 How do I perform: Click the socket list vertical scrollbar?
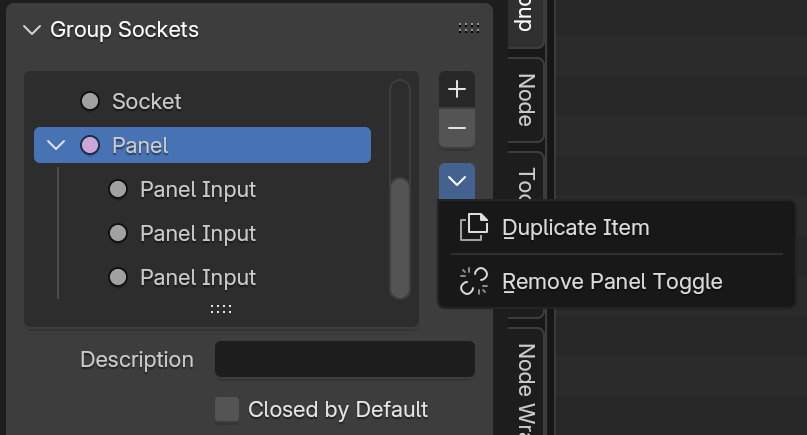pyautogui.click(x=400, y=236)
